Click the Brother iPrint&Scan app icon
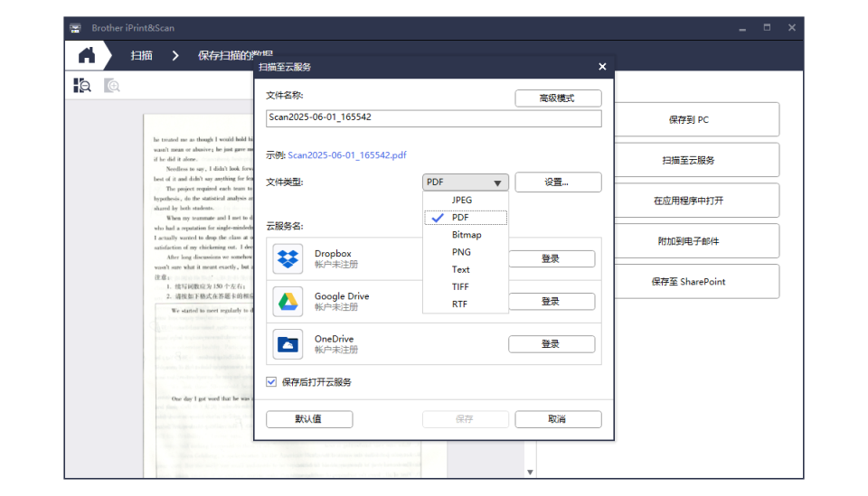 [75, 28]
